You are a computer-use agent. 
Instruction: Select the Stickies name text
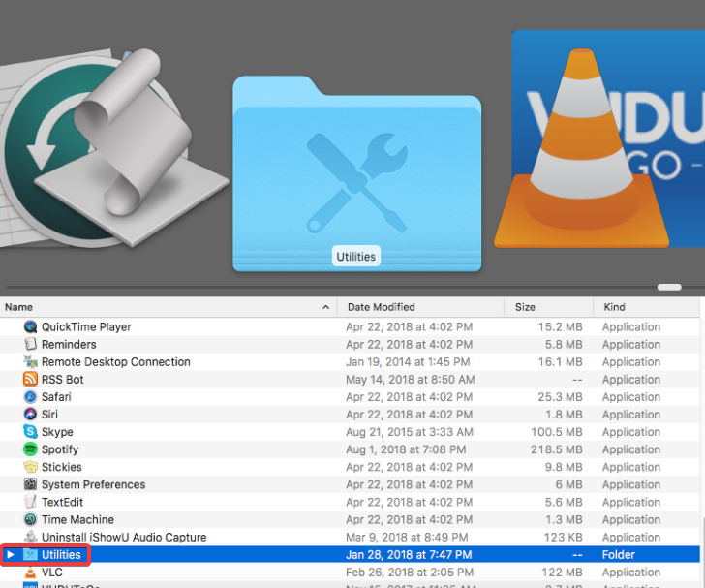(x=62, y=468)
